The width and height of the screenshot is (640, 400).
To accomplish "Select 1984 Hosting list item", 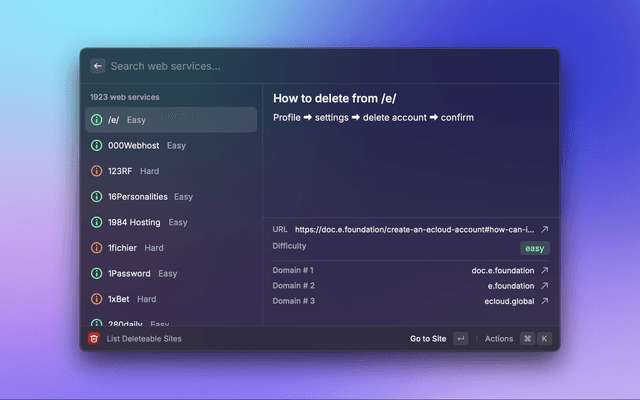I will click(170, 222).
